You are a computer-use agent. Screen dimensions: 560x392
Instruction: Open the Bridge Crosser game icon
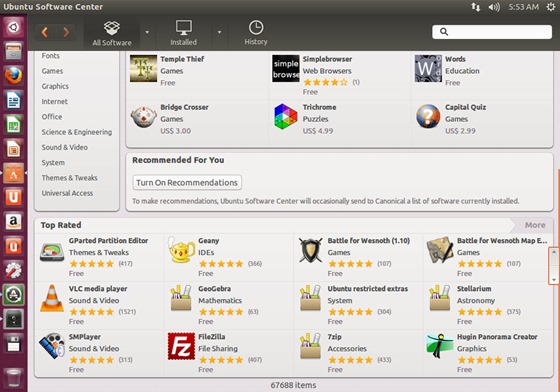point(143,117)
